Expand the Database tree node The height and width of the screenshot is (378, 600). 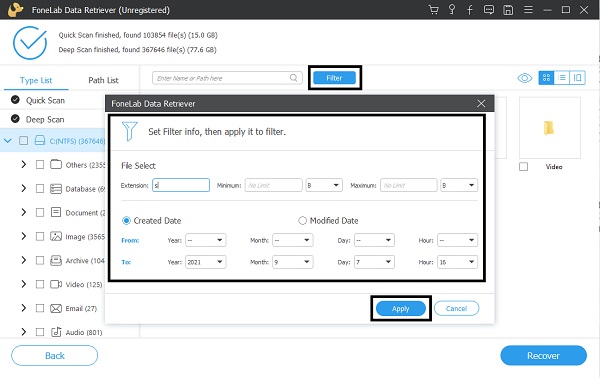[x=24, y=189]
